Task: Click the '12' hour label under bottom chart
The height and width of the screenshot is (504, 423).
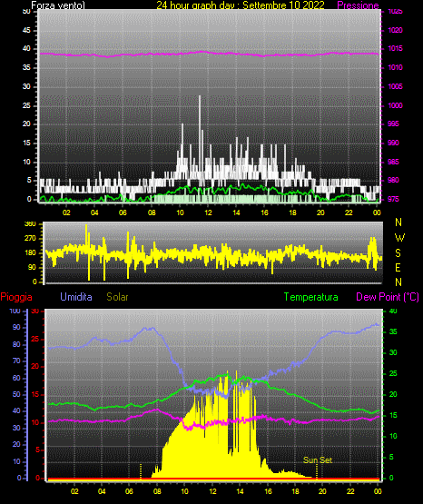Action: [212, 491]
